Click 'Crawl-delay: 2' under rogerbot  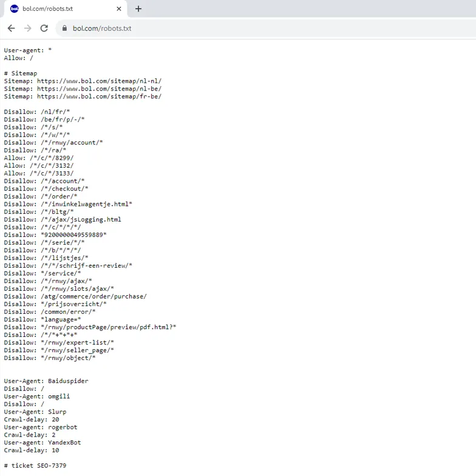[29, 435]
